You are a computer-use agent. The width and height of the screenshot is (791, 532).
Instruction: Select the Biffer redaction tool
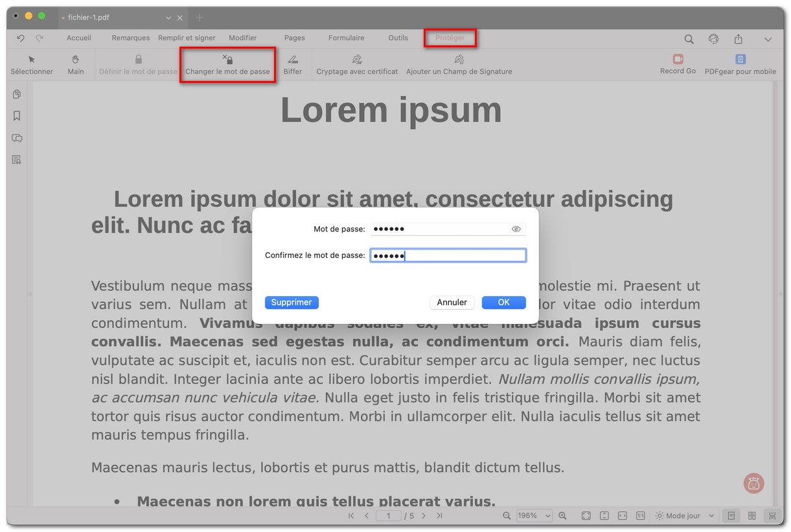click(293, 64)
